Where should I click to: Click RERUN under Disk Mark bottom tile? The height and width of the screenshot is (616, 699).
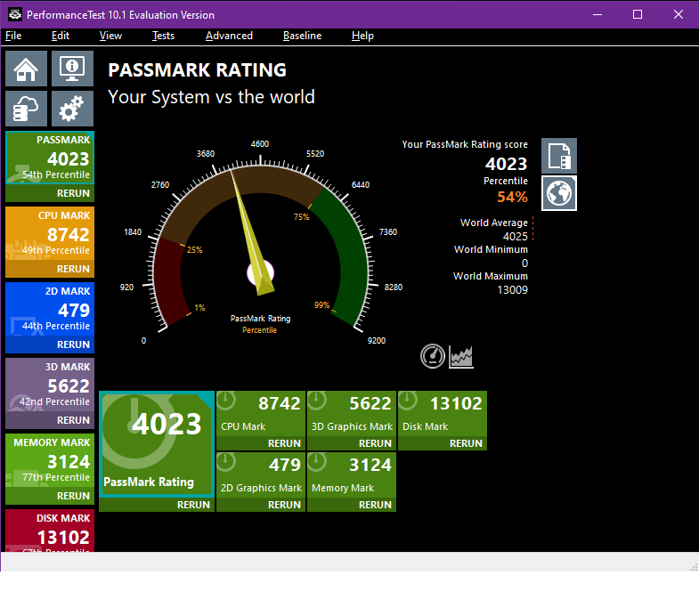(x=443, y=443)
